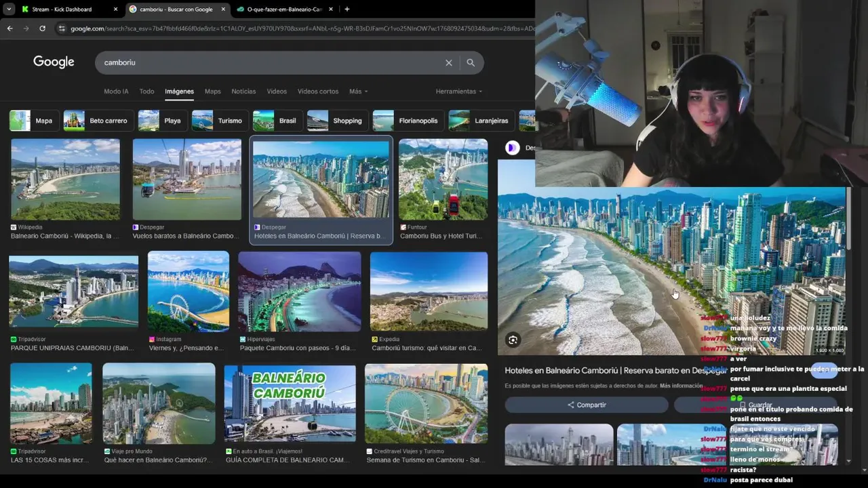Click the Despegar source icon in preview panel

(513, 148)
